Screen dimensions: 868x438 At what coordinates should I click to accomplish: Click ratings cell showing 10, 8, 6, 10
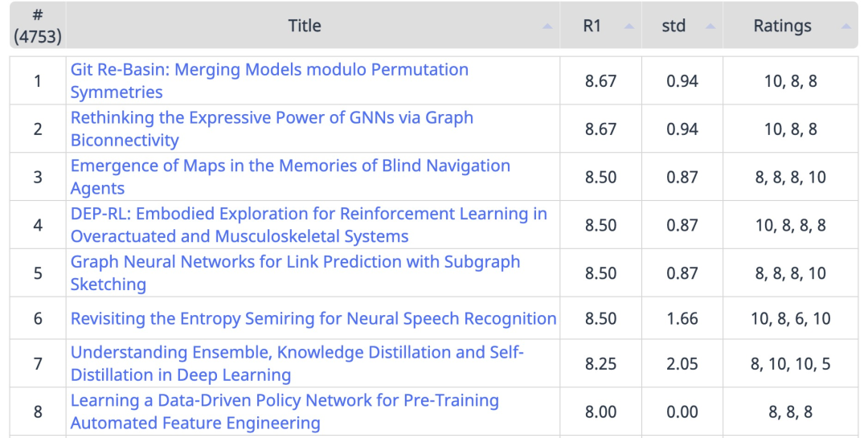[790, 318]
